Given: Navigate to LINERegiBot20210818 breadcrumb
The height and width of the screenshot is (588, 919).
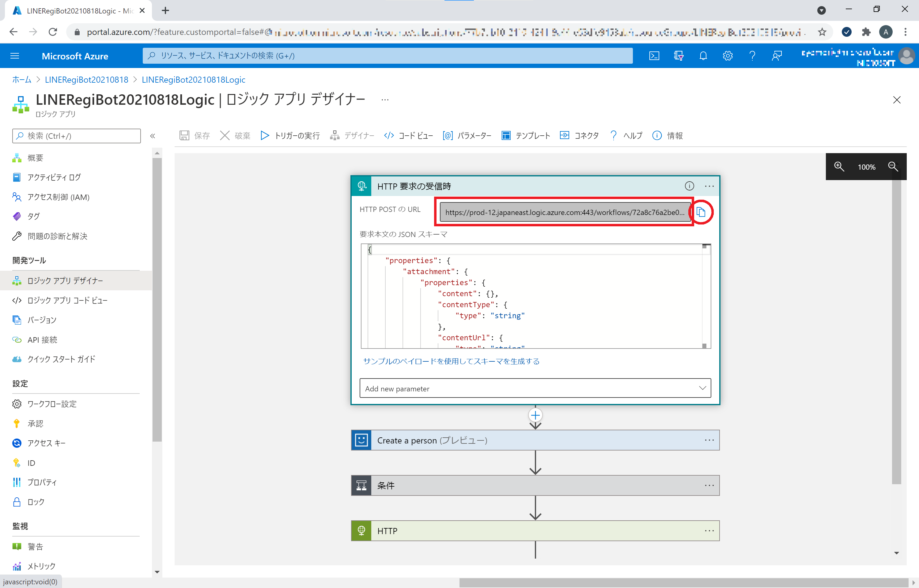Looking at the screenshot, I should pyautogui.click(x=86, y=79).
